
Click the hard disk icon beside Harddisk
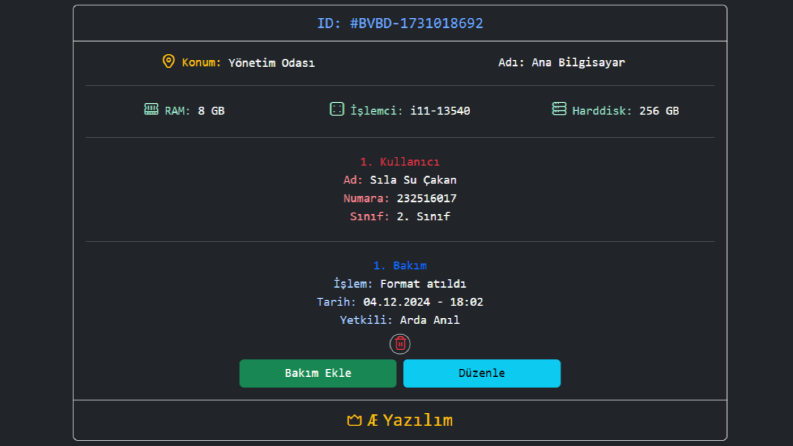(559, 109)
